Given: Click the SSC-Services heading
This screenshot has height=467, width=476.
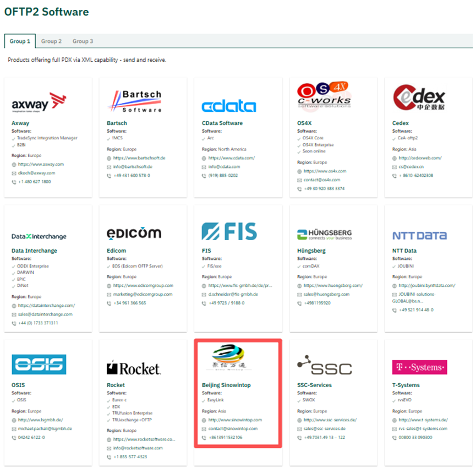Looking at the screenshot, I should tap(314, 385).
